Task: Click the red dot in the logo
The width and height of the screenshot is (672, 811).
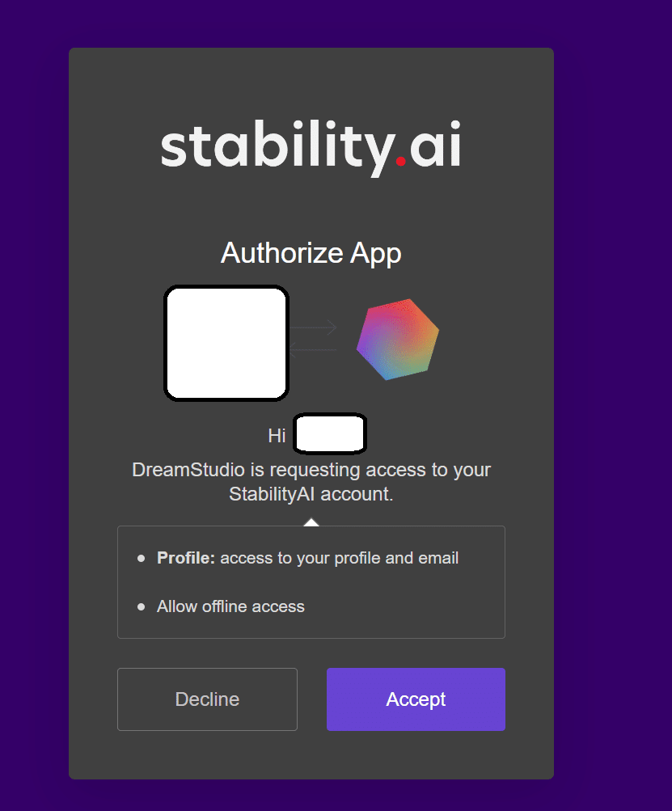Action: click(x=400, y=162)
